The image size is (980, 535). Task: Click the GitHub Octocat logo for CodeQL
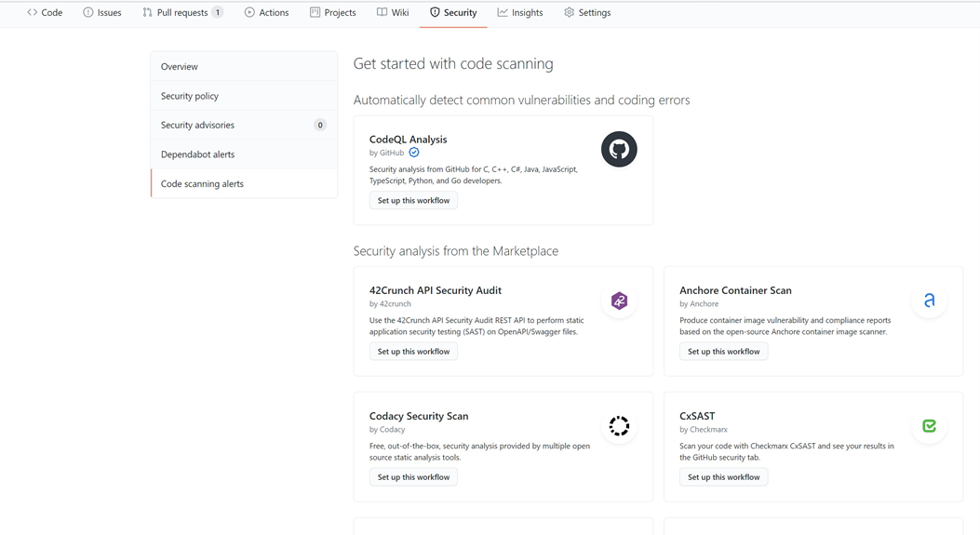pos(619,149)
